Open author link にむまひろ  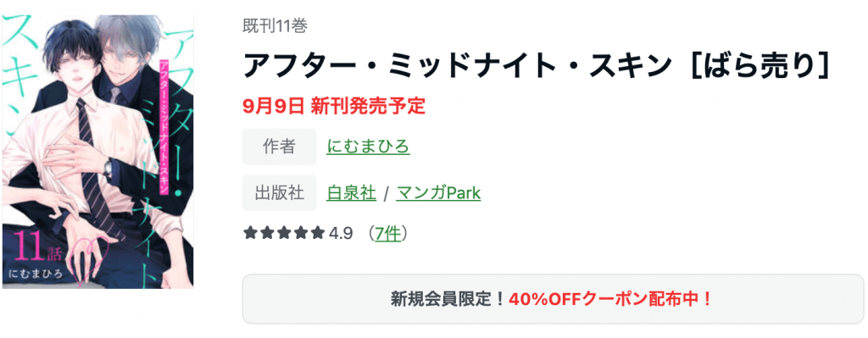[x=368, y=147]
